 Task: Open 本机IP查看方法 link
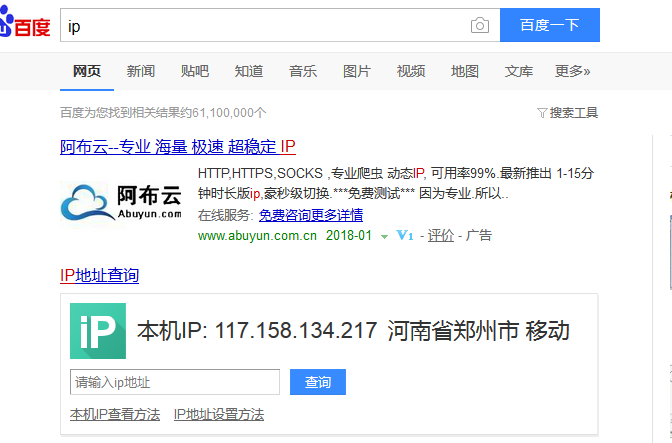coord(115,415)
